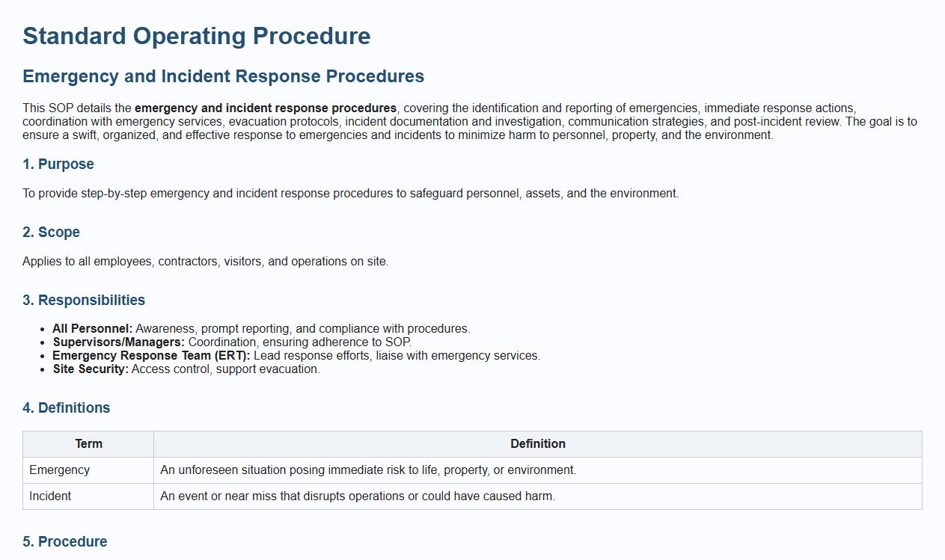The height and width of the screenshot is (560, 945).
Task: Click the 'Definition' table column header
Action: 537,444
